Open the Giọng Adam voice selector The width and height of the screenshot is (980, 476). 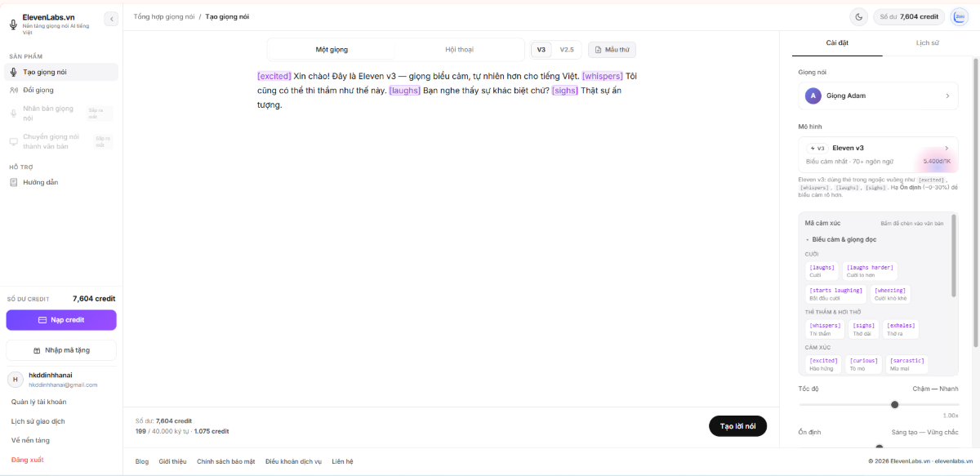878,96
